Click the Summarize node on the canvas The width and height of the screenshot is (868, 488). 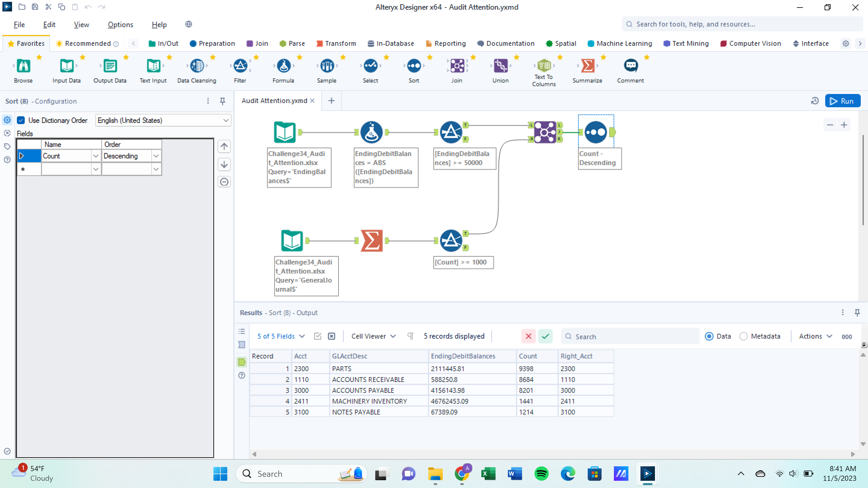point(372,240)
